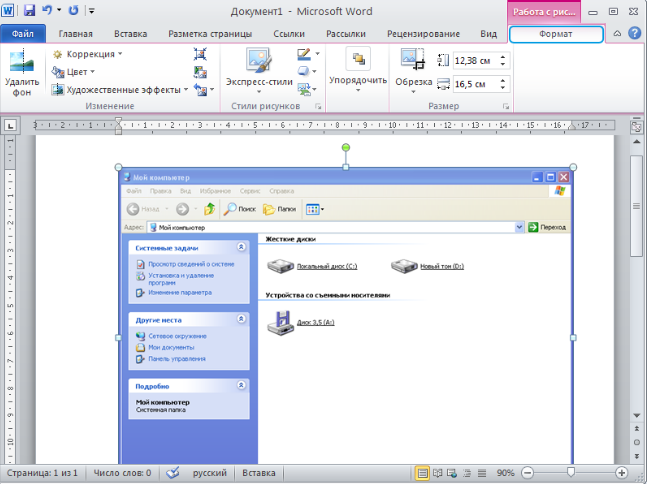Image resolution: width=647 pixels, height=484 pixels.
Task: Click Число слов: 0 in status bar
Action: click(122, 473)
